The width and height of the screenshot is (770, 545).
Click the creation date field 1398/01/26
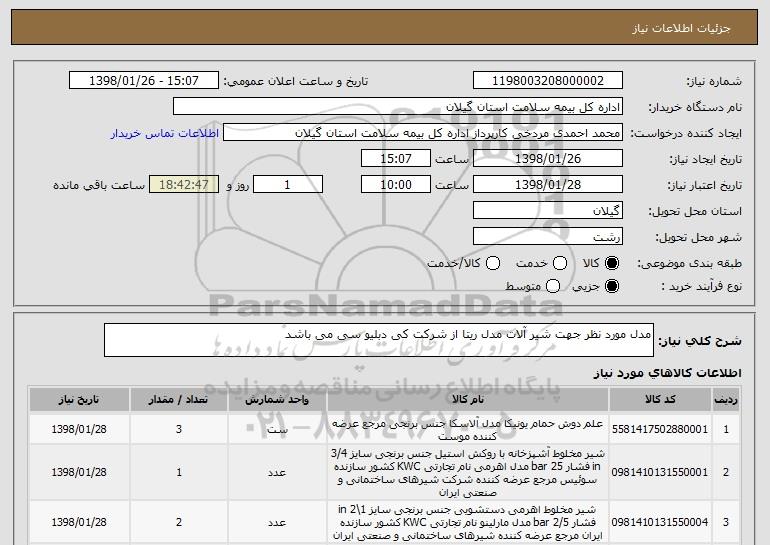[548, 159]
